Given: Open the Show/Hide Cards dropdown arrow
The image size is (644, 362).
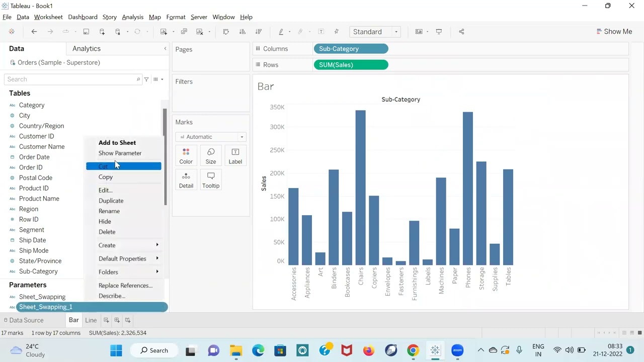Looking at the screenshot, I should (x=427, y=32).
